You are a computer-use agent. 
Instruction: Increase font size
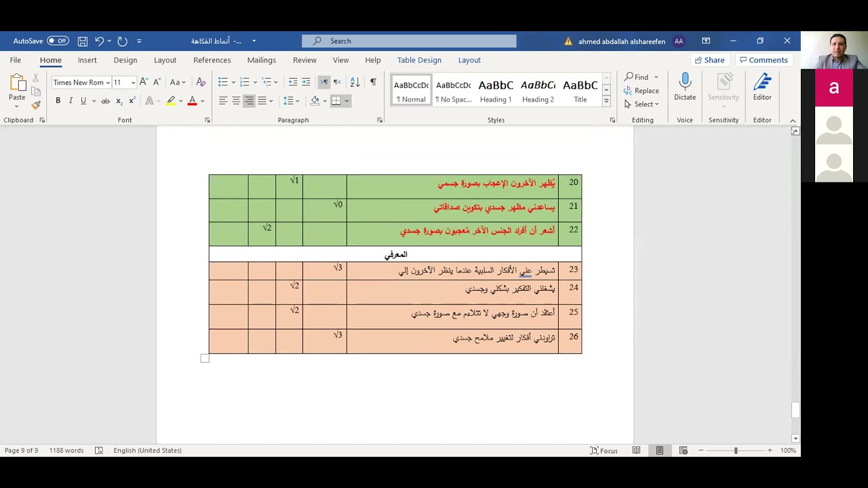point(144,82)
